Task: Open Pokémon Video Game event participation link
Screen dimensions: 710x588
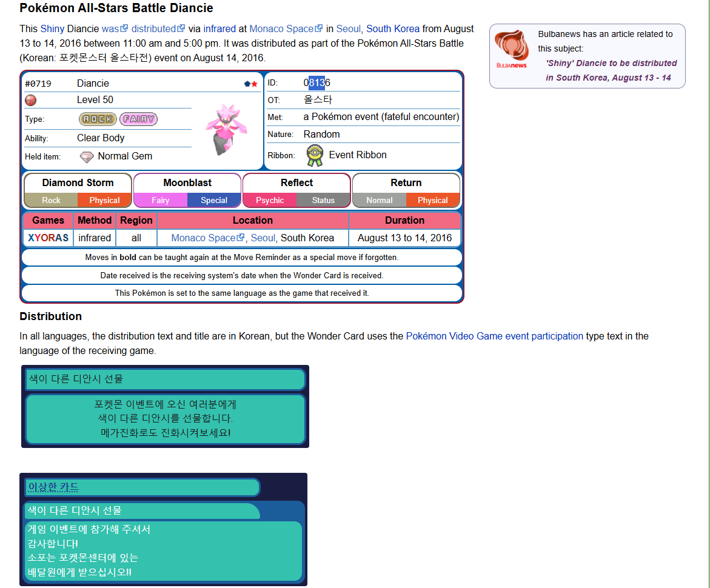Action: pyautogui.click(x=494, y=336)
